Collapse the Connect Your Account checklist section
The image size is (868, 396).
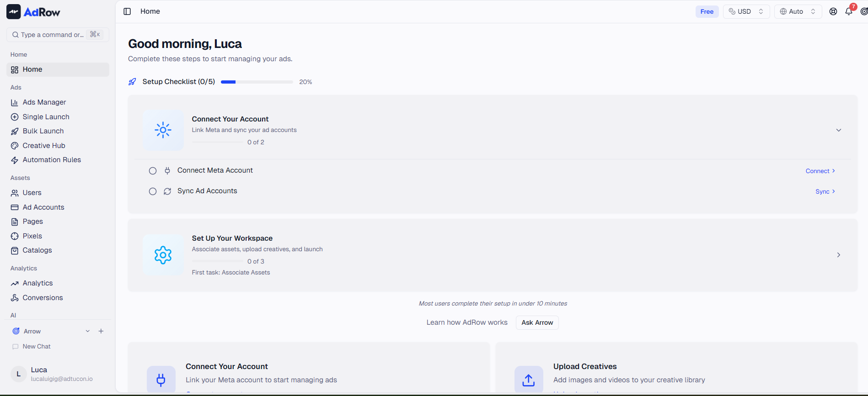(x=839, y=130)
